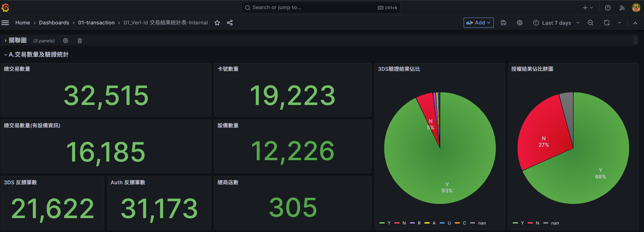
Task: Open the news RSS feed icon
Action: (x=622, y=8)
